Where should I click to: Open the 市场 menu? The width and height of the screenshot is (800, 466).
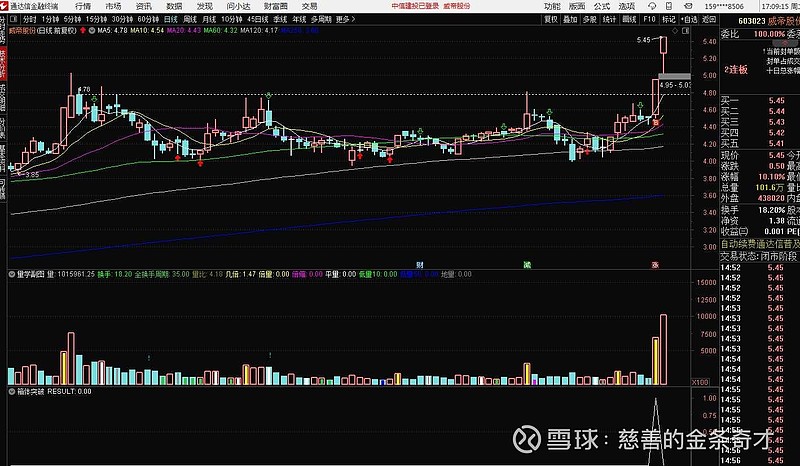pos(113,6)
